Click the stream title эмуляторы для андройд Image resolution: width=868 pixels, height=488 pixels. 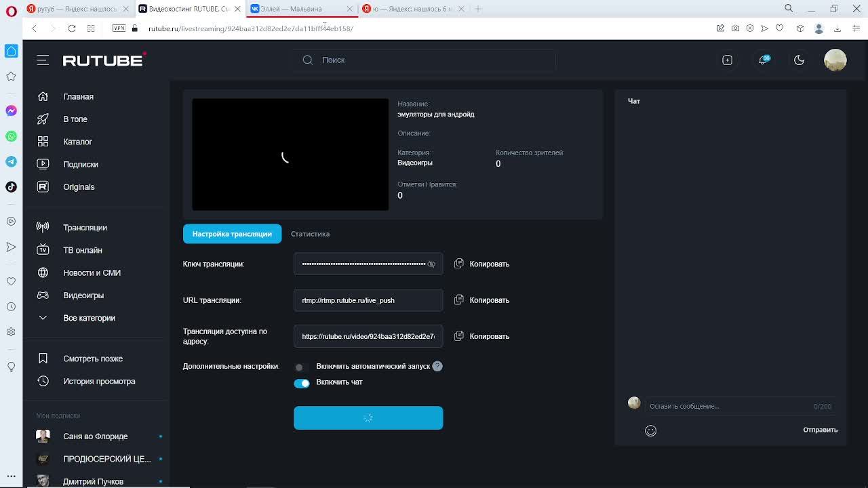(x=436, y=114)
